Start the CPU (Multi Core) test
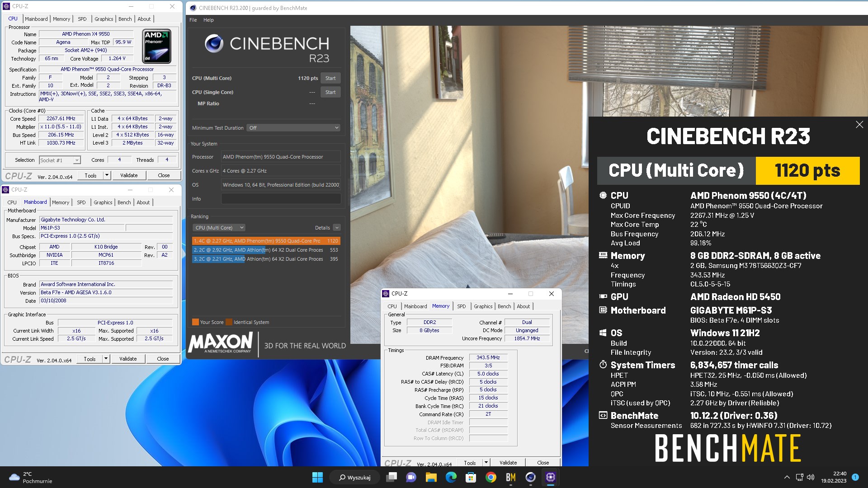 [x=330, y=78]
